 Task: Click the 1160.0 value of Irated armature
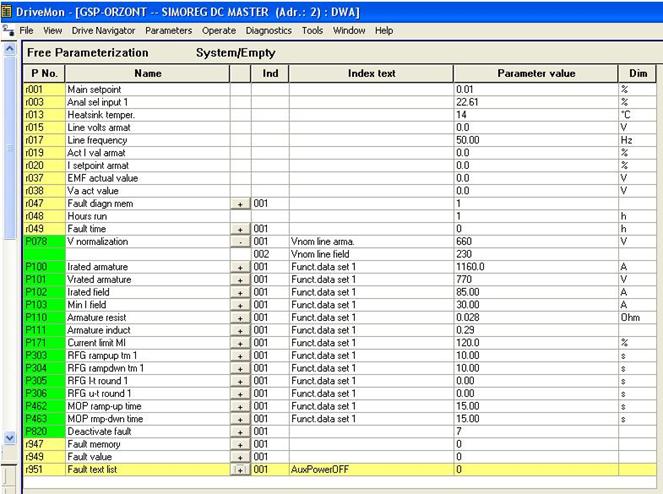pyautogui.click(x=536, y=267)
